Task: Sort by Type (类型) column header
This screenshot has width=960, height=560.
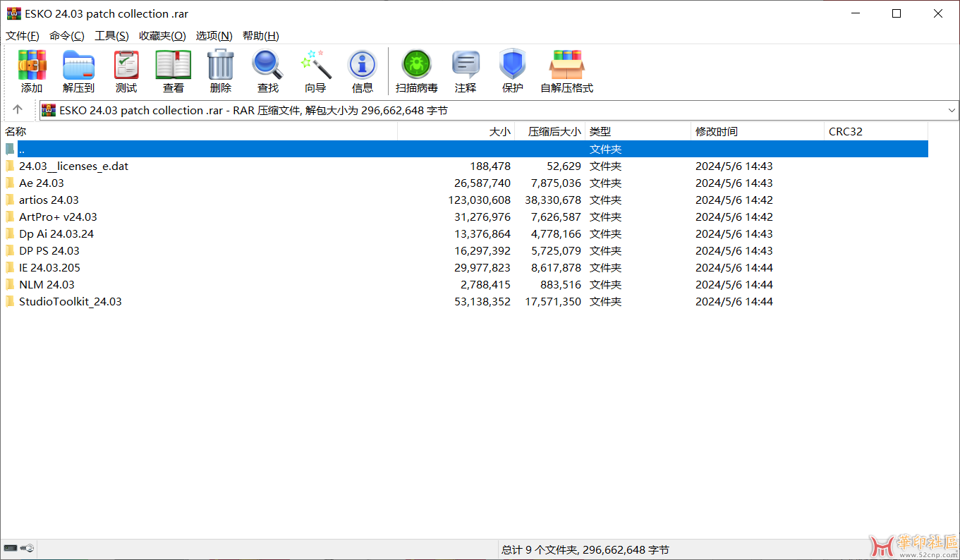Action: [638, 132]
